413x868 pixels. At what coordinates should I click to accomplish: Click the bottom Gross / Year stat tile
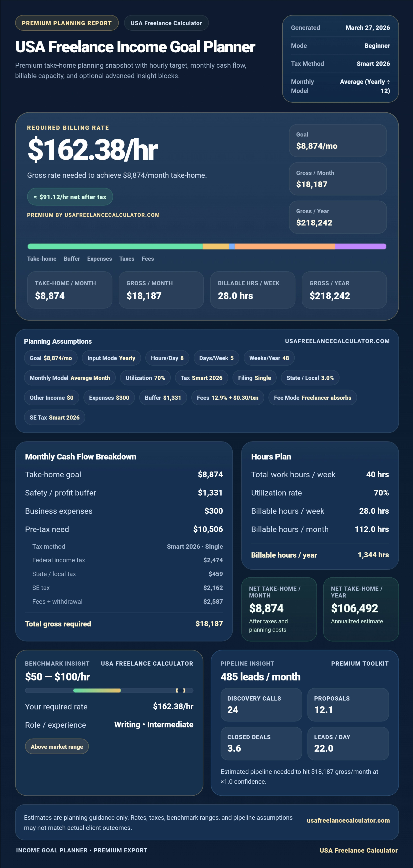pos(344,290)
